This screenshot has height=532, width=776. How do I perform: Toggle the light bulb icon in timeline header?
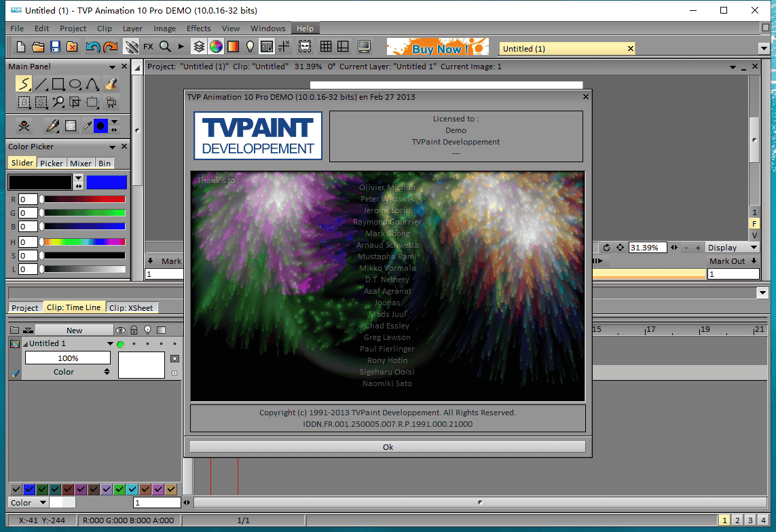(147, 330)
